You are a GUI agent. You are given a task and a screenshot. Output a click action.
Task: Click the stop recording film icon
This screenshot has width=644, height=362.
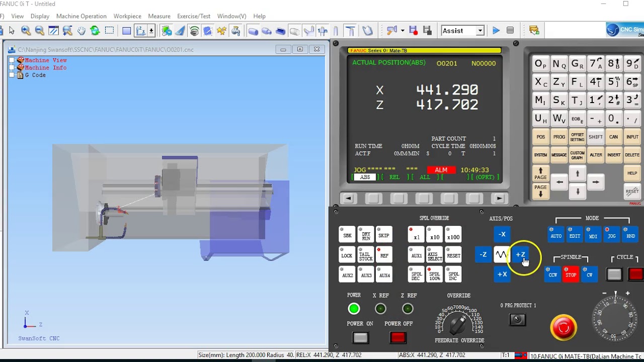point(427,31)
